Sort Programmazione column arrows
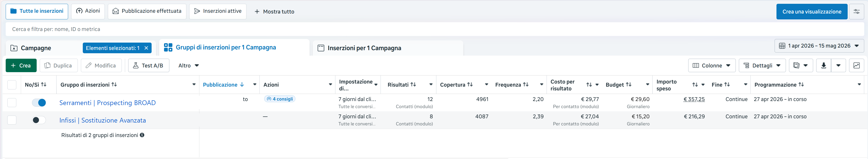Viewport: 868px width, 159px height. (801, 84)
